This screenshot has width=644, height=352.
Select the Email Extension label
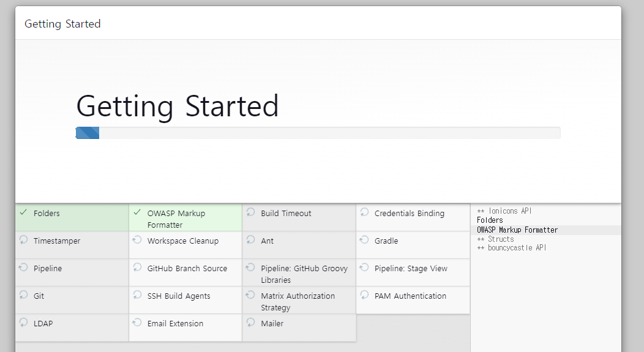click(x=175, y=323)
